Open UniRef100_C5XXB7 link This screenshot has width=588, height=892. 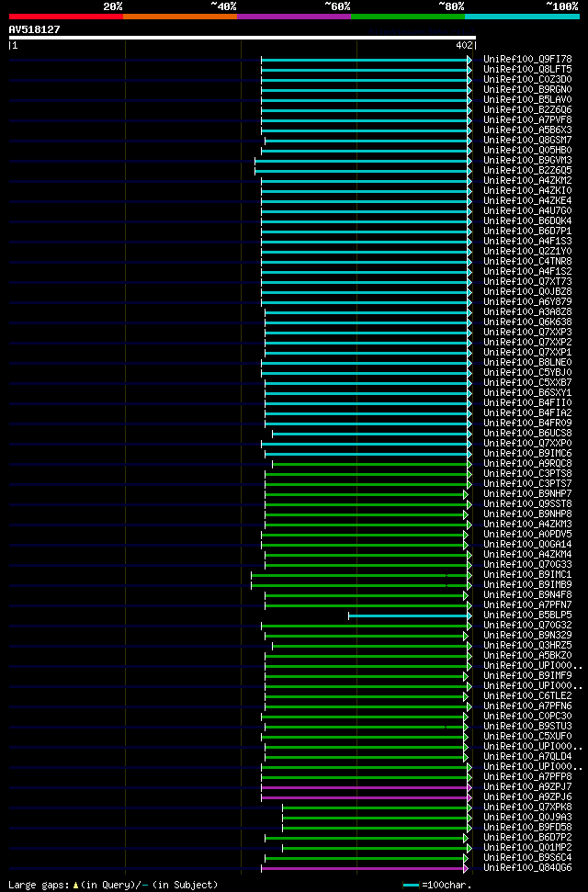(527, 382)
